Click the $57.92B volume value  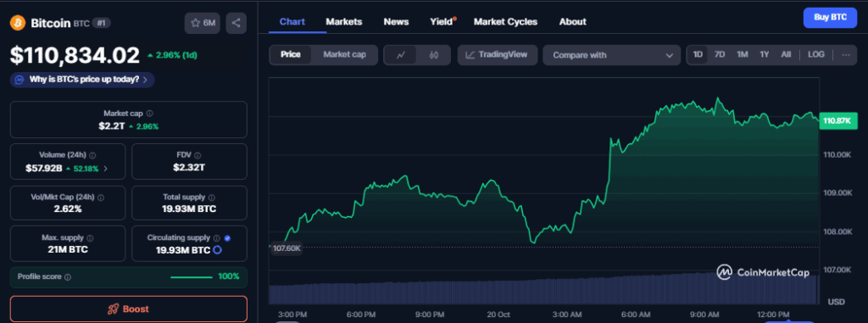[43, 168]
